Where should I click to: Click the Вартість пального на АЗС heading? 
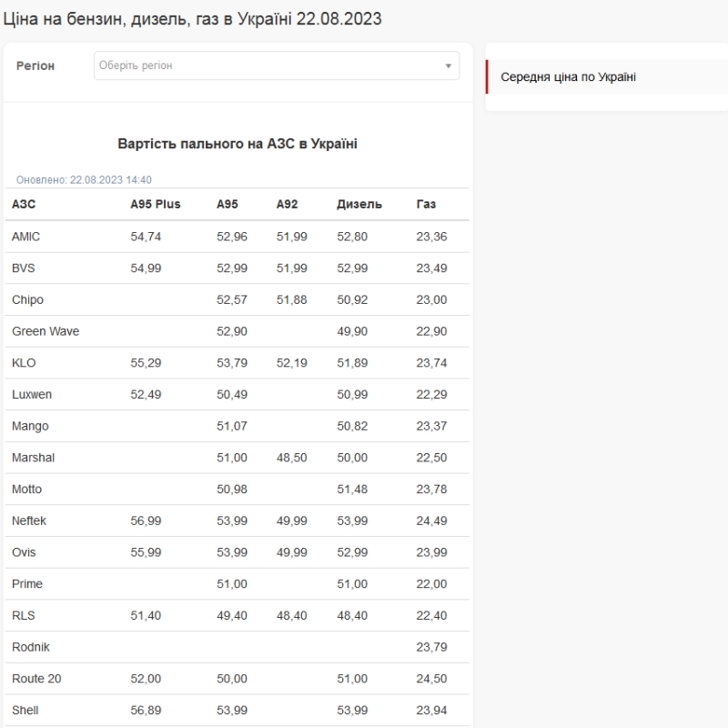coord(238,144)
